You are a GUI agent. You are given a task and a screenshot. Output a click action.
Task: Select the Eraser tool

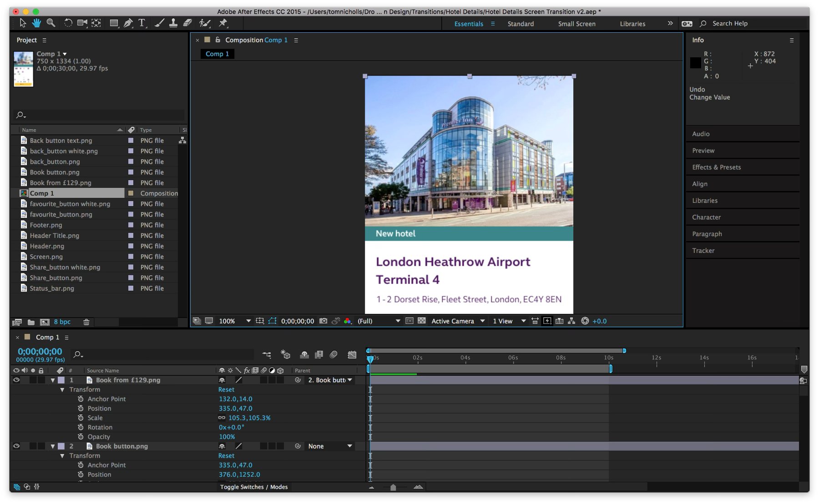[x=187, y=23]
